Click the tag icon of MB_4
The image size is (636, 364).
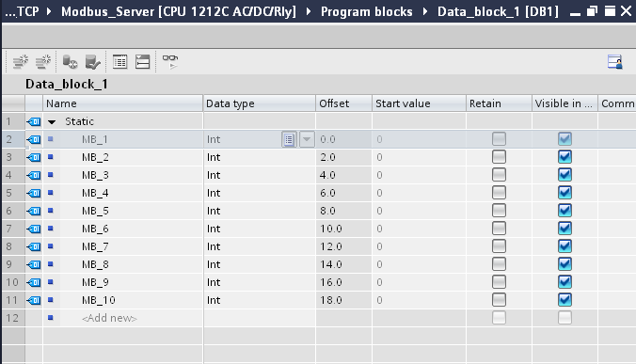coord(34,193)
